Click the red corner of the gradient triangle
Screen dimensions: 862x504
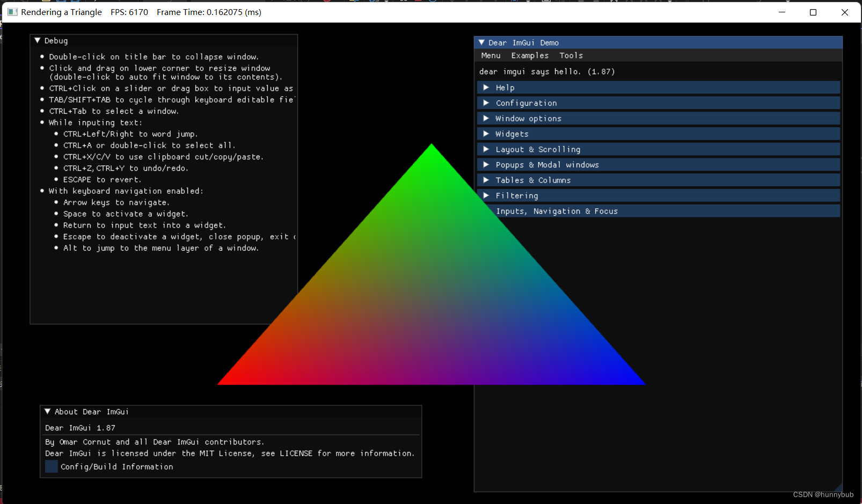pyautogui.click(x=236, y=378)
